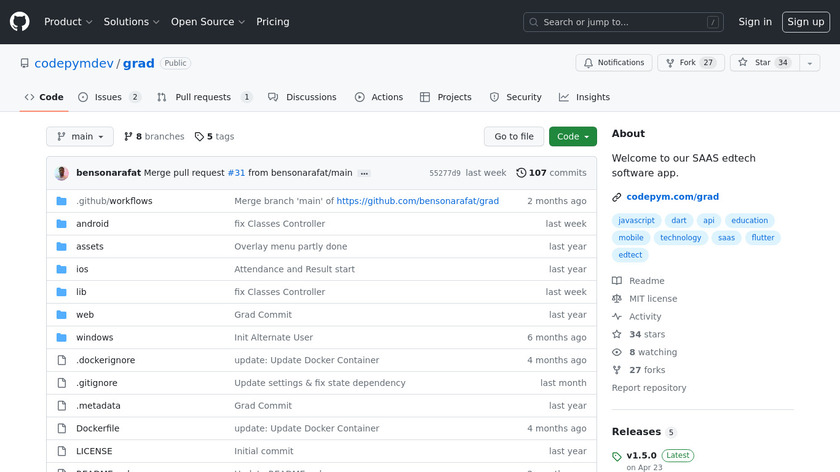Open the GitHub homepage via the Octocat logo

19,22
